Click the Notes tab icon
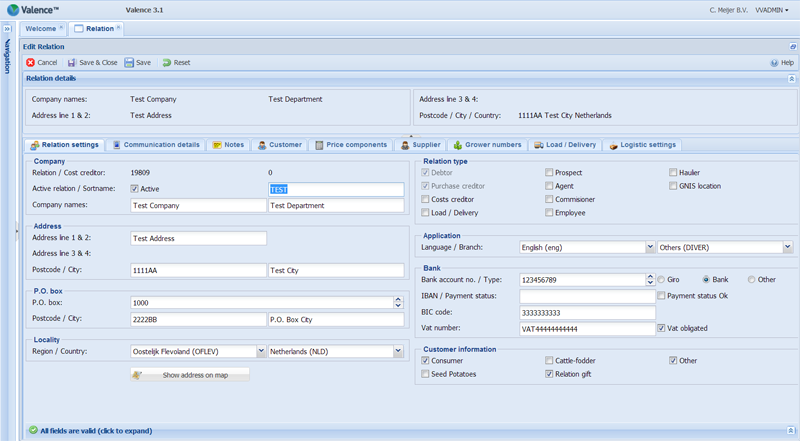Screen dimensions: 800x441 click(x=217, y=145)
